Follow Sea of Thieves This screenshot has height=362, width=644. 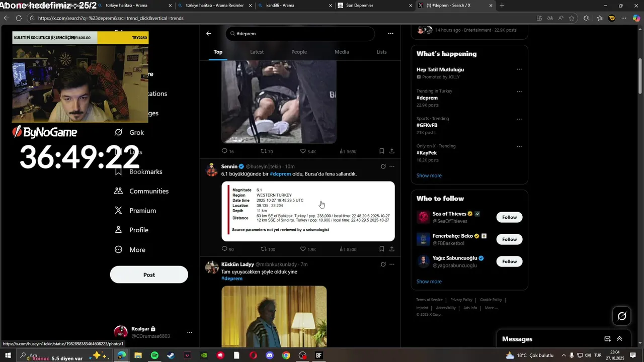coord(509,217)
